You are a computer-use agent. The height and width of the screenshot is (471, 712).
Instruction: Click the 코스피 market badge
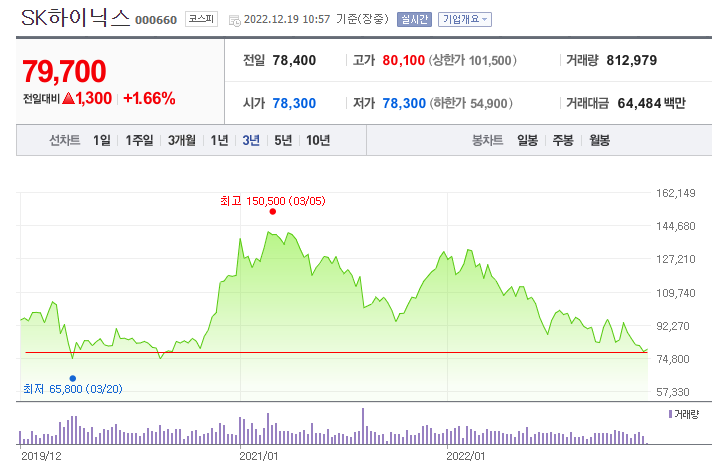[x=201, y=19]
